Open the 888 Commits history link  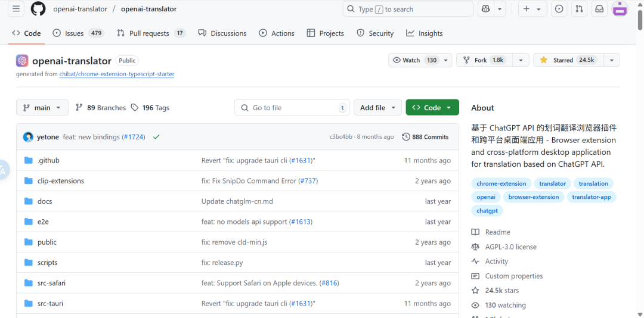425,137
